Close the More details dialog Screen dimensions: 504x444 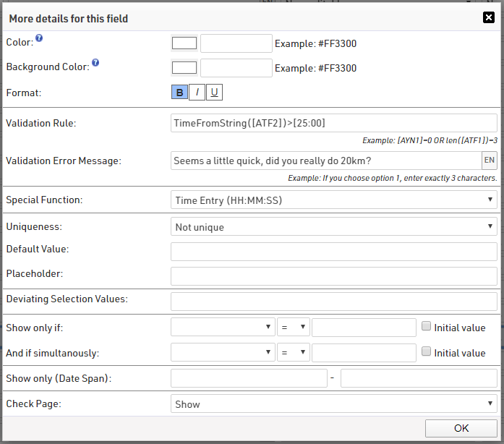(489, 17)
